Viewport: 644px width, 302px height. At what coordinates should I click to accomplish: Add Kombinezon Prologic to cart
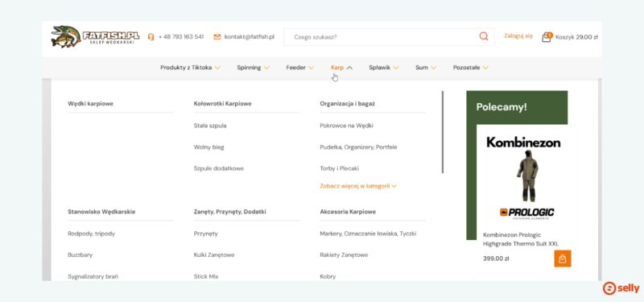562,259
